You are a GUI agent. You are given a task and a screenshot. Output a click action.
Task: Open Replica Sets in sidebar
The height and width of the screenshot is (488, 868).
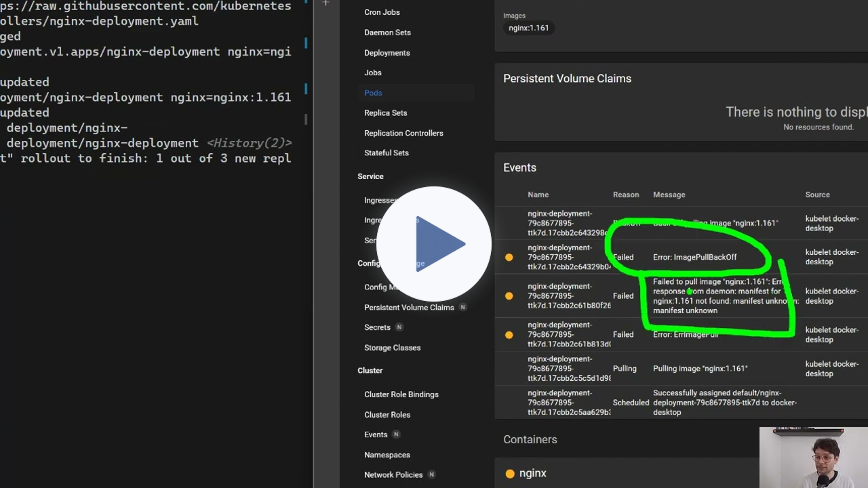click(385, 113)
